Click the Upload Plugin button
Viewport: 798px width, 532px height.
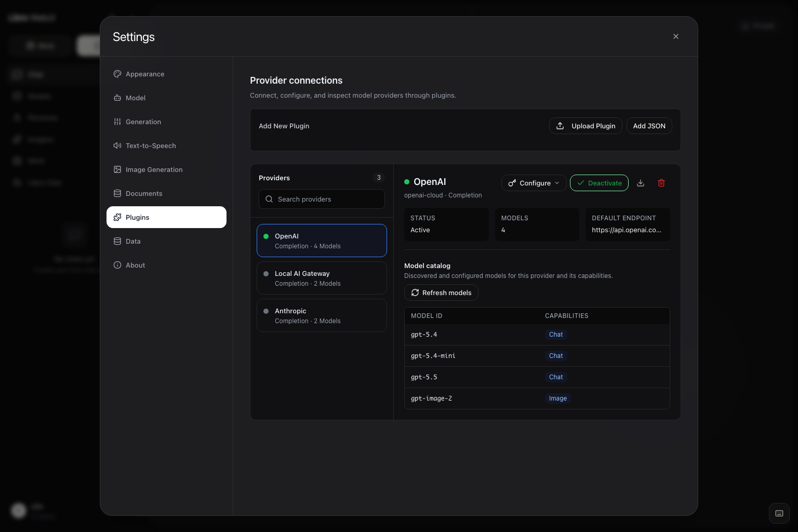click(x=586, y=126)
